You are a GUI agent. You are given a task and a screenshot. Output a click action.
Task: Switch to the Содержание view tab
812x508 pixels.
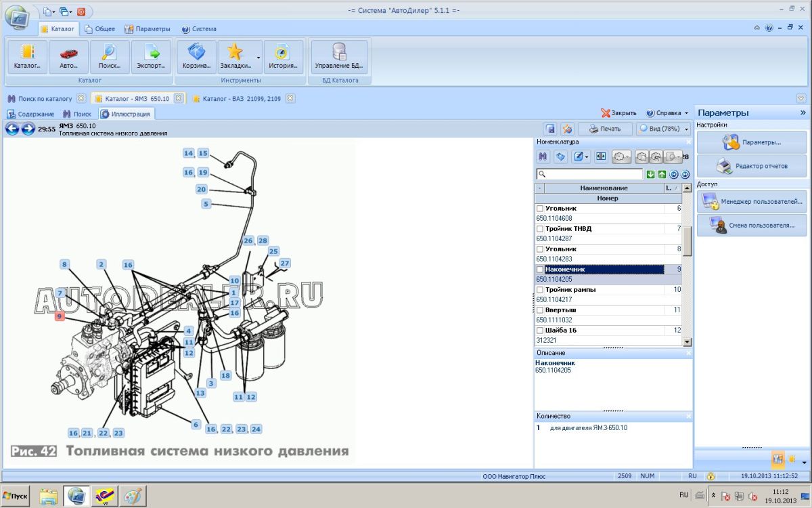click(x=31, y=114)
